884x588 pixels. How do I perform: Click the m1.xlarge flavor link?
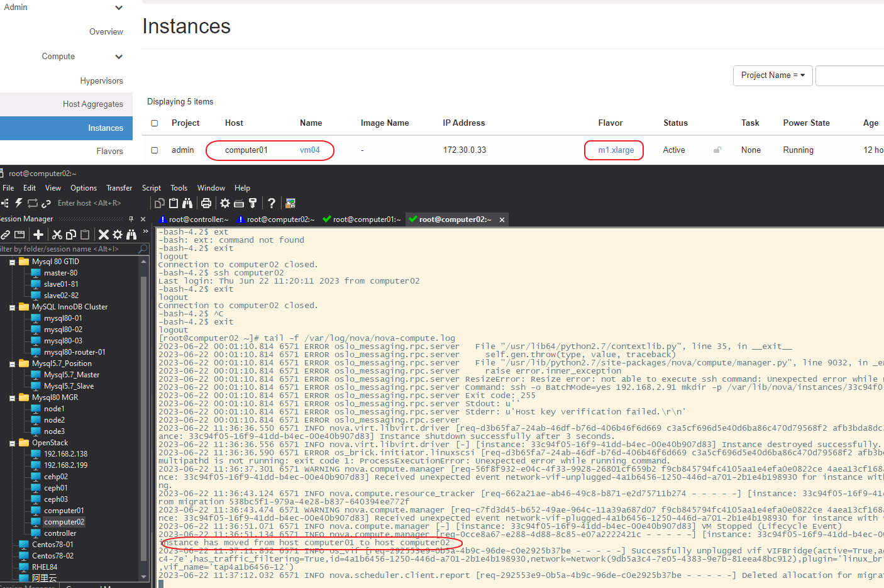(x=616, y=150)
